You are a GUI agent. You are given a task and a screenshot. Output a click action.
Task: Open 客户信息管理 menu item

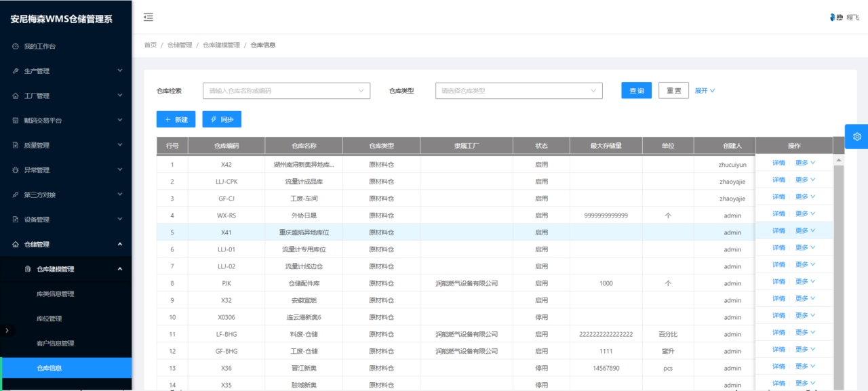(x=56, y=344)
